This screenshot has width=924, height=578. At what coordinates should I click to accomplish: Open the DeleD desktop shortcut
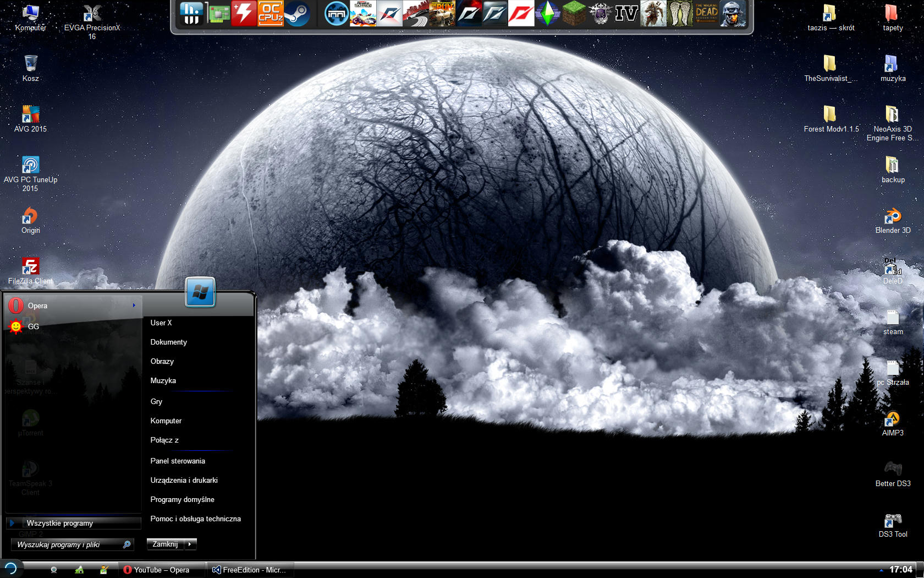click(893, 271)
